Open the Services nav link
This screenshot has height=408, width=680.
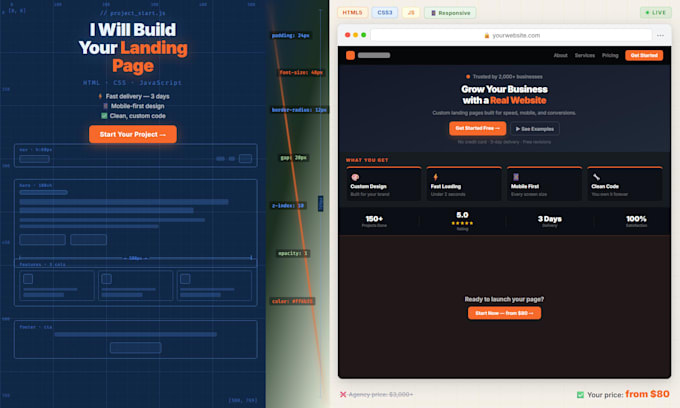click(585, 55)
